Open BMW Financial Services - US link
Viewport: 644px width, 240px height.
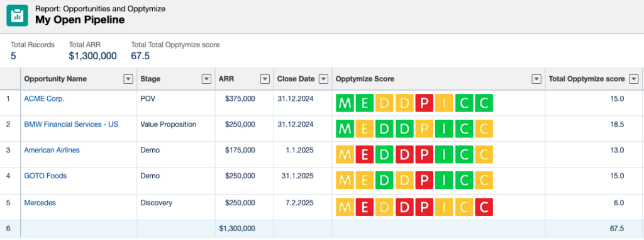pos(71,124)
